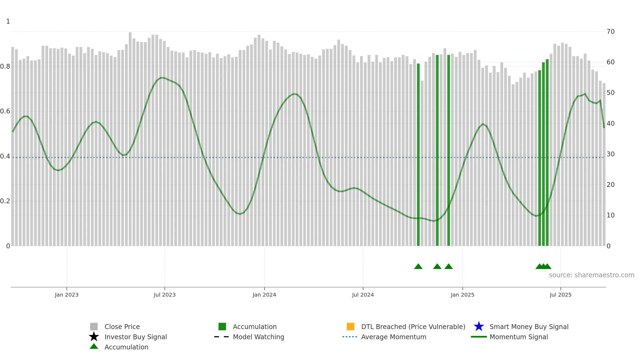Toggle the Average Momentum legend label

(x=394, y=337)
